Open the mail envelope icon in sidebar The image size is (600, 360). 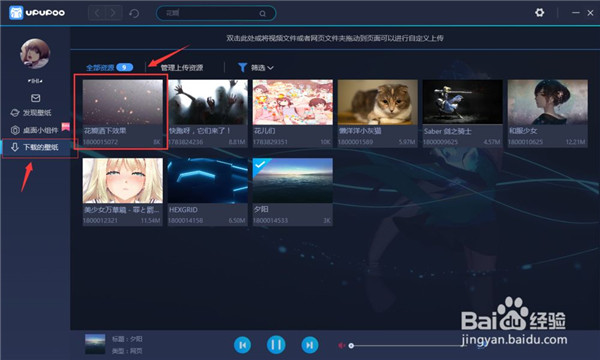36,98
